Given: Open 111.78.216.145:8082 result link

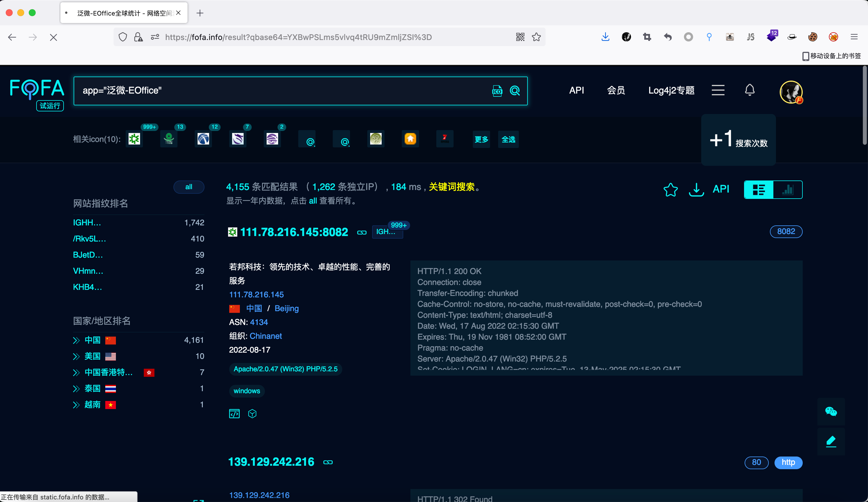Looking at the screenshot, I should [x=294, y=232].
